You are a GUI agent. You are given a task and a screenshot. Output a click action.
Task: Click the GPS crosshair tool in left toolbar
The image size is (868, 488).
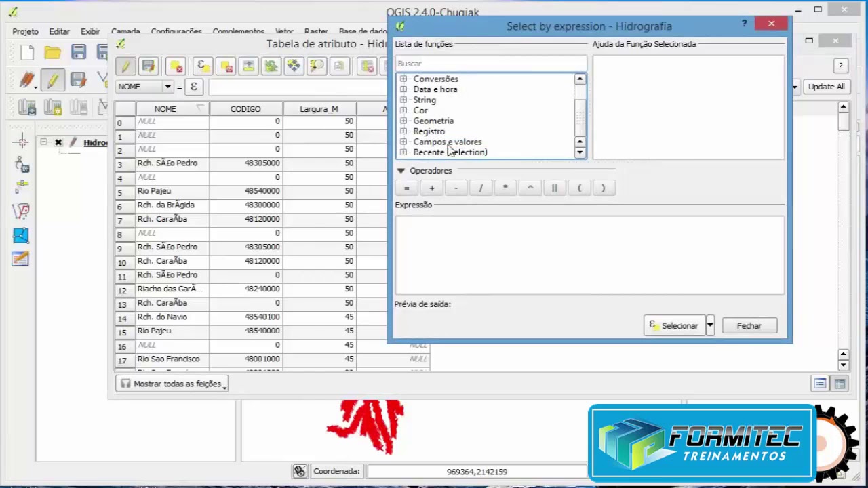point(21,141)
